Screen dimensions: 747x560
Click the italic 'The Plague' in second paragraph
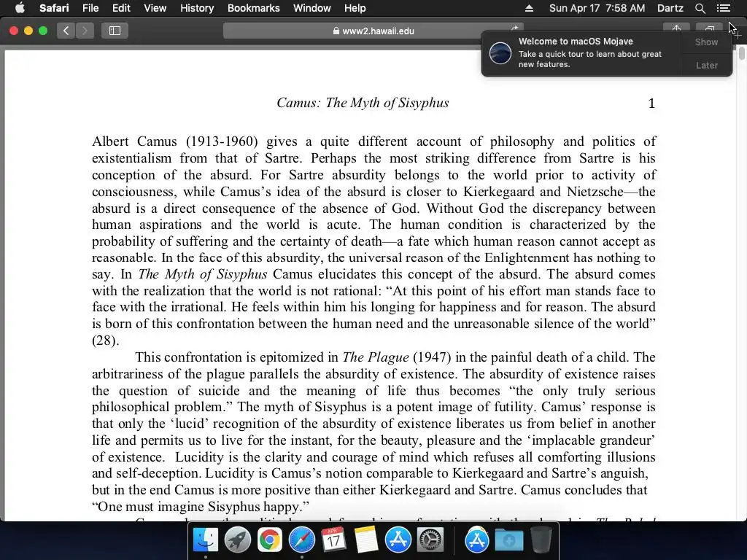376,357
